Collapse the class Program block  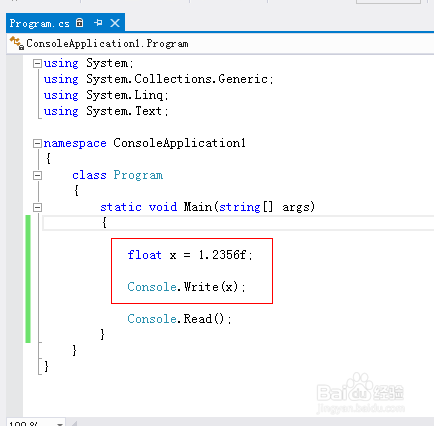coord(37,175)
